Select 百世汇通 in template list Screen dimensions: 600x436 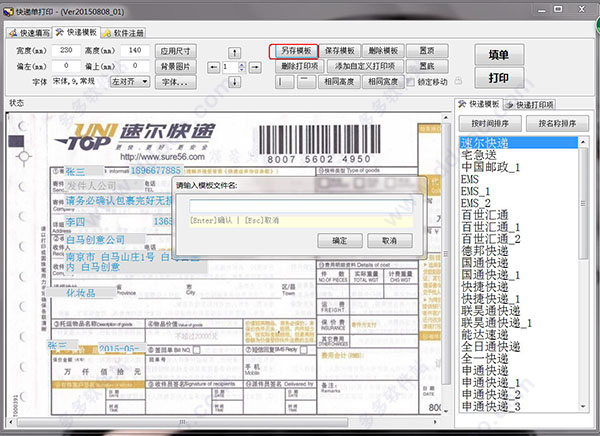pos(518,215)
